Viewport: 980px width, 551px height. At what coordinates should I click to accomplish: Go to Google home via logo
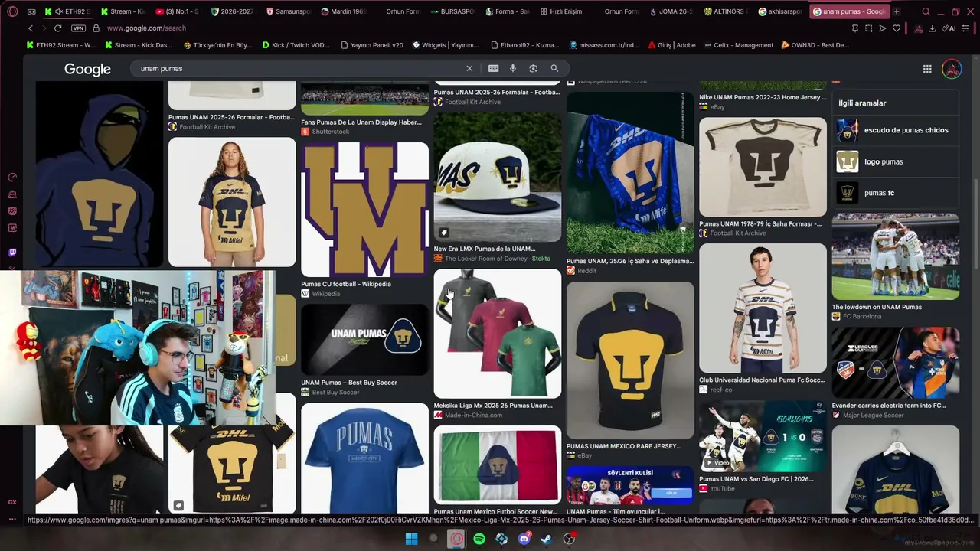point(87,69)
